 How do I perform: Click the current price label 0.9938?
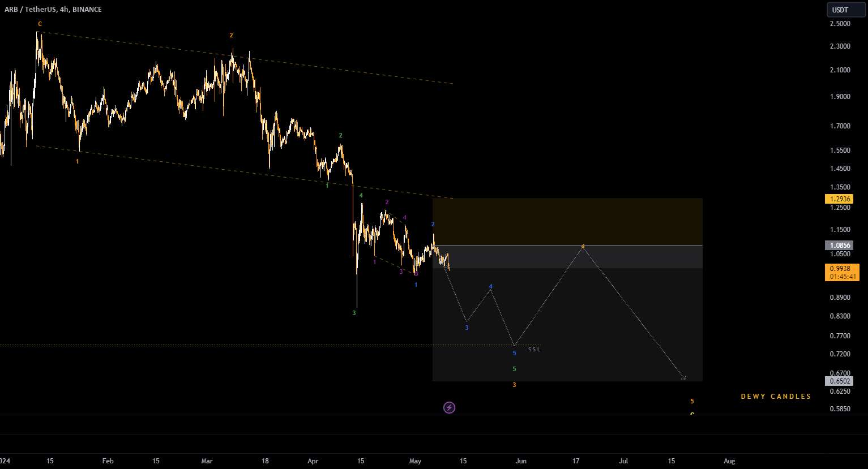click(841, 268)
